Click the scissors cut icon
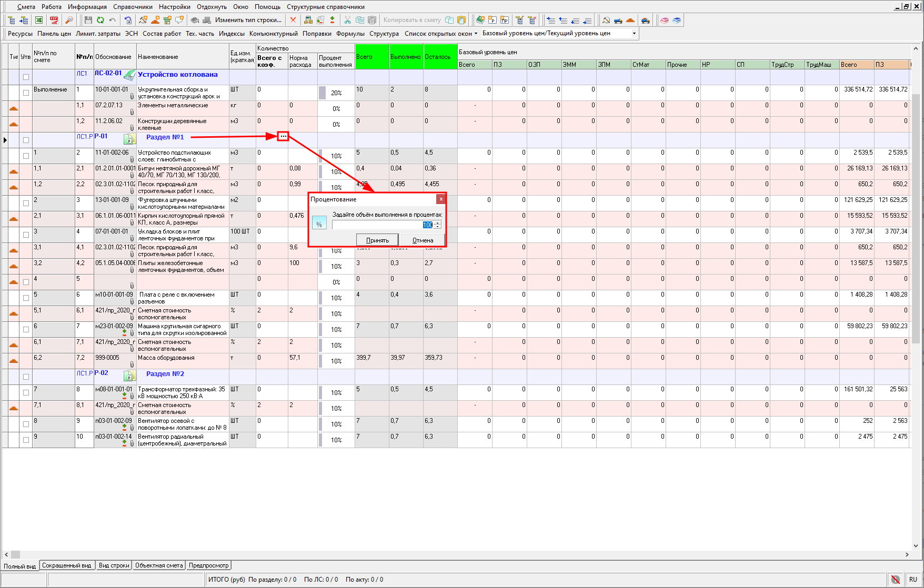Viewport: 924px width, 588px height. click(347, 20)
